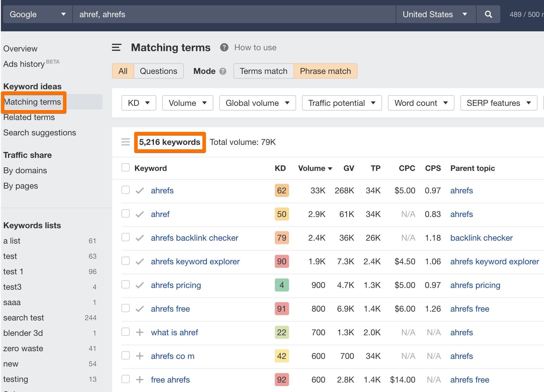Open the list options icon next to keyword count

click(125, 142)
